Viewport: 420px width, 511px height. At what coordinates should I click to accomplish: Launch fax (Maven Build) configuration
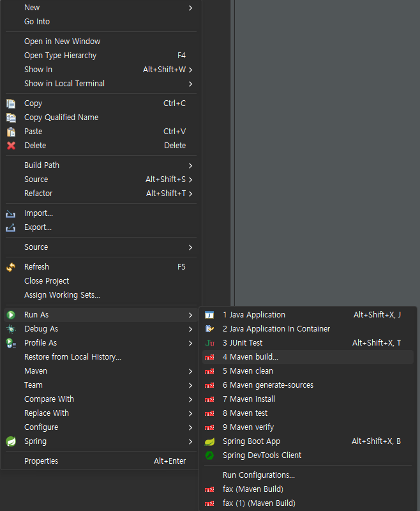click(x=308, y=489)
